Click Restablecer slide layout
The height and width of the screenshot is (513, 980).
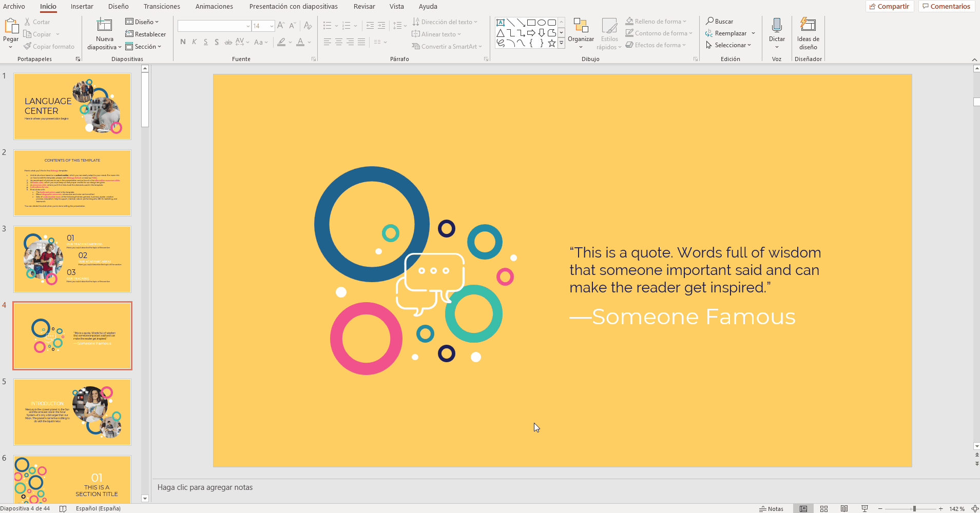[146, 34]
